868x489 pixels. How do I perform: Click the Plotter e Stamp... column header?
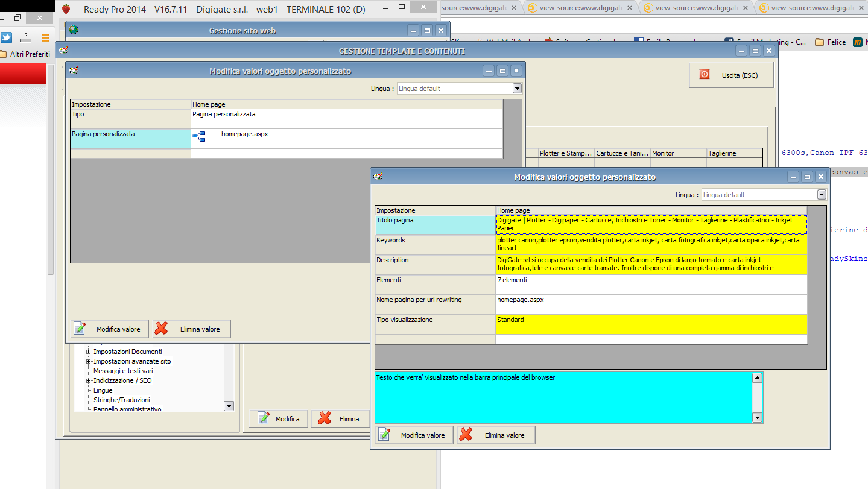566,153
